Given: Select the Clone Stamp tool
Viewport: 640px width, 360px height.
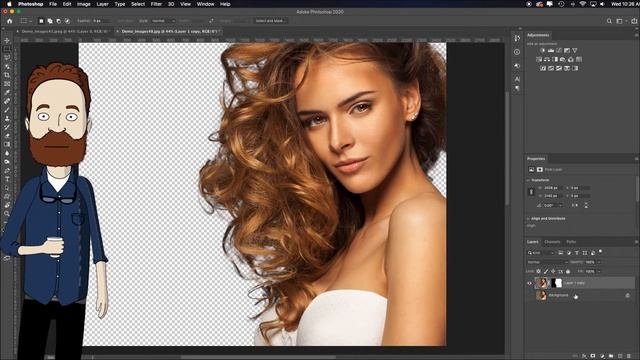Looking at the screenshot, I should (x=7, y=118).
